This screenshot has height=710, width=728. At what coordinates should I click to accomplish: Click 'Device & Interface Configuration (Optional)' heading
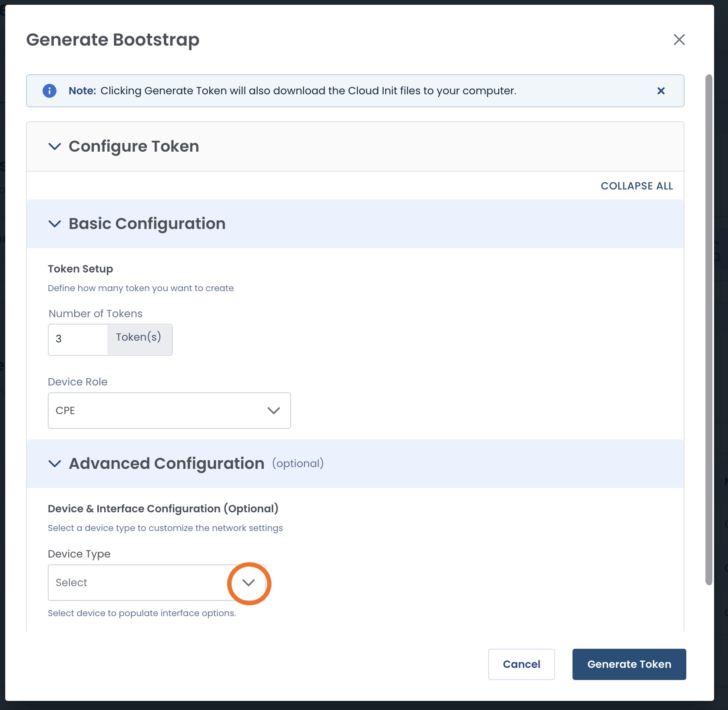(x=163, y=509)
